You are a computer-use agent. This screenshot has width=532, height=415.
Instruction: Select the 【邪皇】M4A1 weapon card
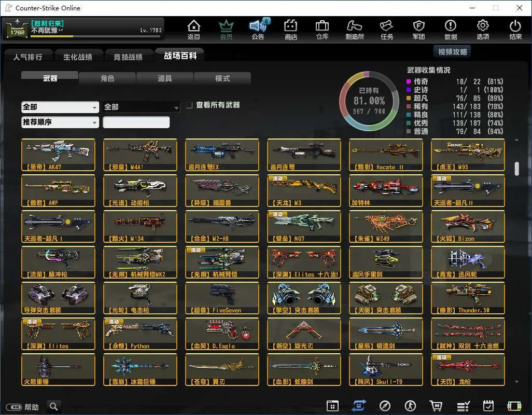pos(140,155)
